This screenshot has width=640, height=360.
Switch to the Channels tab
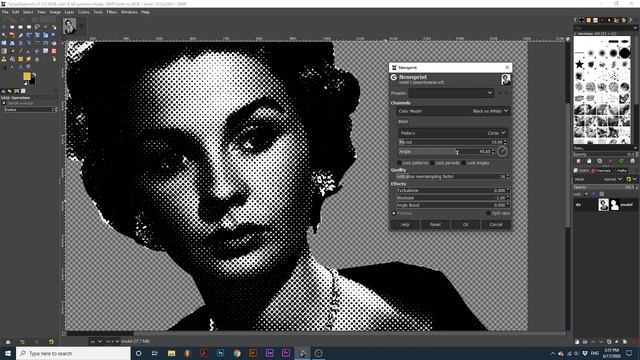(x=601, y=171)
